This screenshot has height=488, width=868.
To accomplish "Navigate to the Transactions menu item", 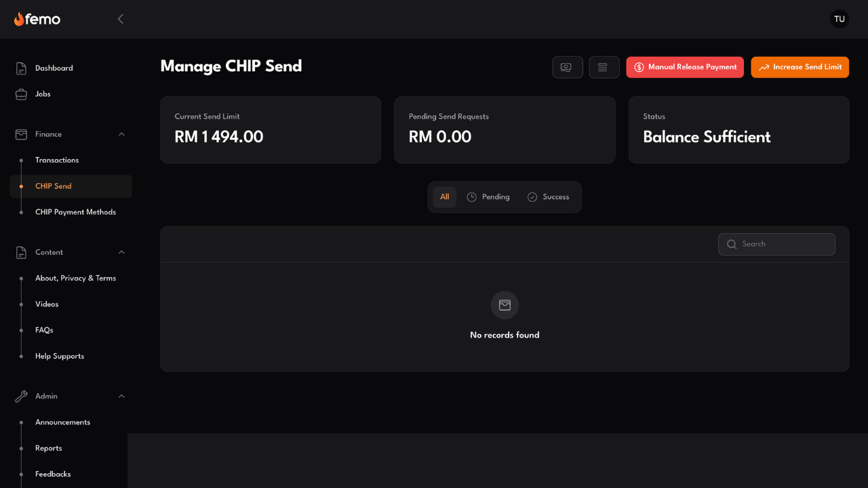I will pyautogui.click(x=57, y=160).
